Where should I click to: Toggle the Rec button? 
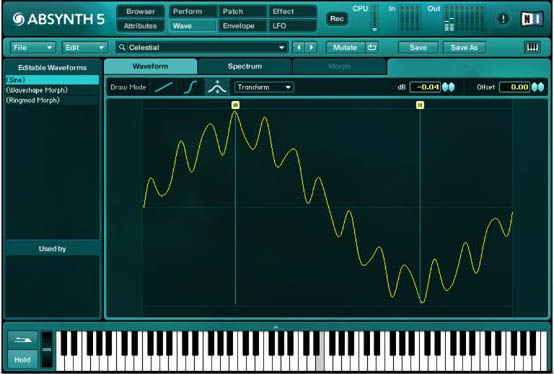coord(337,19)
